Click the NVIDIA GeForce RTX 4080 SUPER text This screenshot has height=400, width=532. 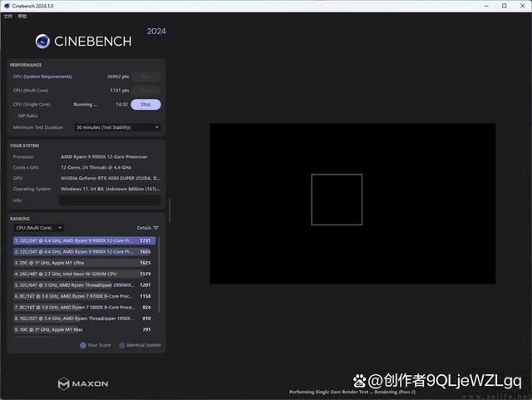click(x=111, y=178)
